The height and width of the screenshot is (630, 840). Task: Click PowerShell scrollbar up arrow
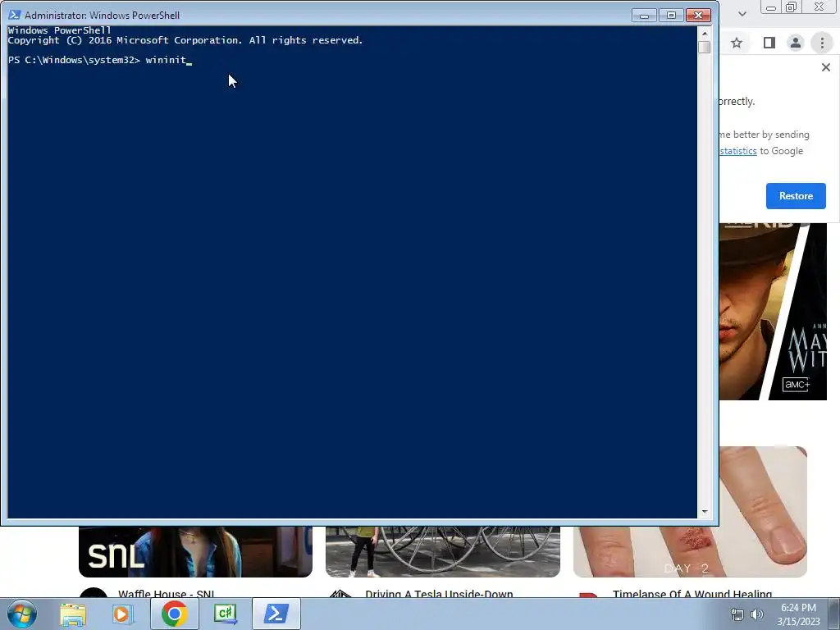click(x=705, y=34)
